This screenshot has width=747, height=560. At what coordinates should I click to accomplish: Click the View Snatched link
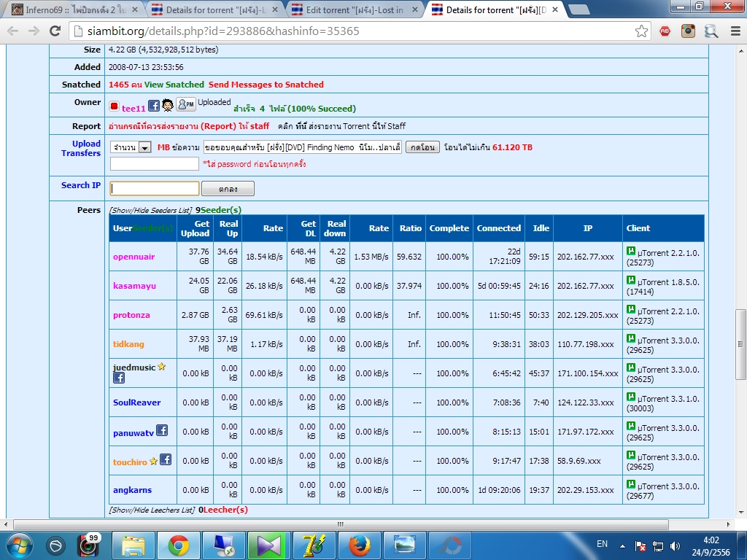pyautogui.click(x=174, y=85)
